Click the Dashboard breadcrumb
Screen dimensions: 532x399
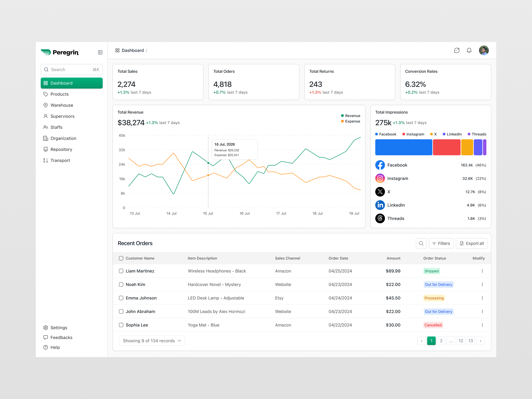click(130, 50)
